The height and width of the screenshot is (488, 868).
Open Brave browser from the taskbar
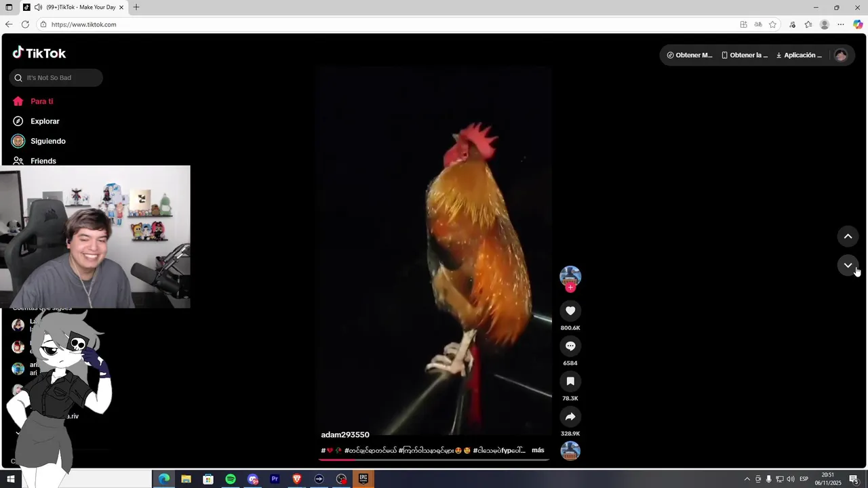coord(297,479)
